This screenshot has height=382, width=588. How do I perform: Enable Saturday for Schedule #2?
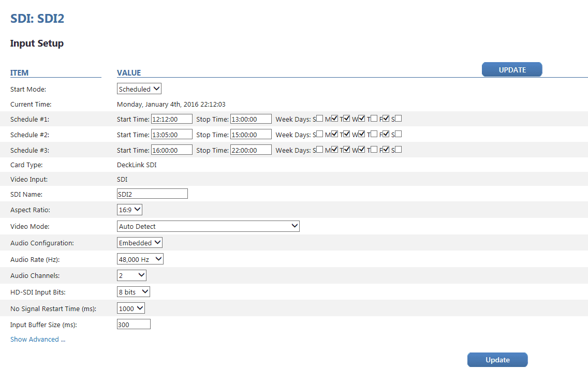(x=398, y=134)
